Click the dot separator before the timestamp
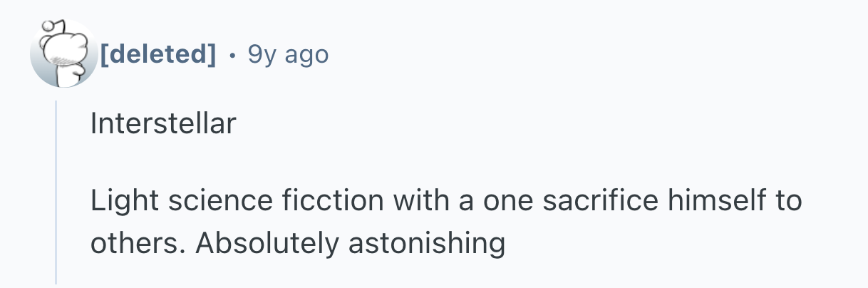This screenshot has width=868, height=288. coord(232,54)
